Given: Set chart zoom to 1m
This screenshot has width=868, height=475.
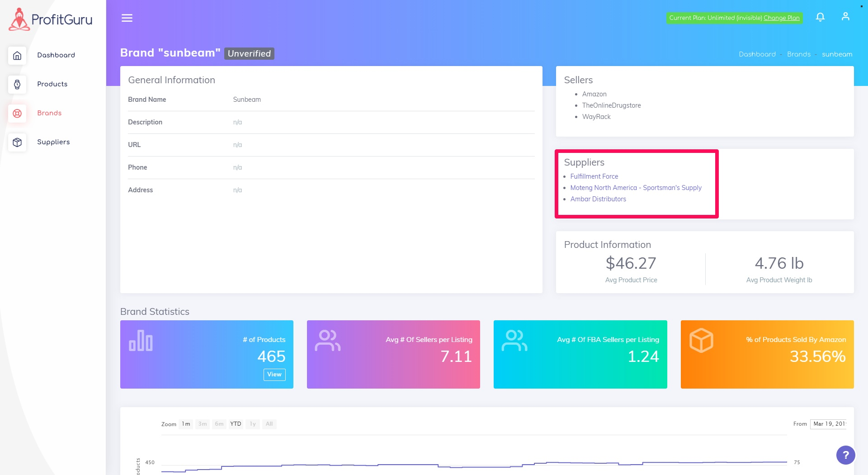Looking at the screenshot, I should pos(186,424).
